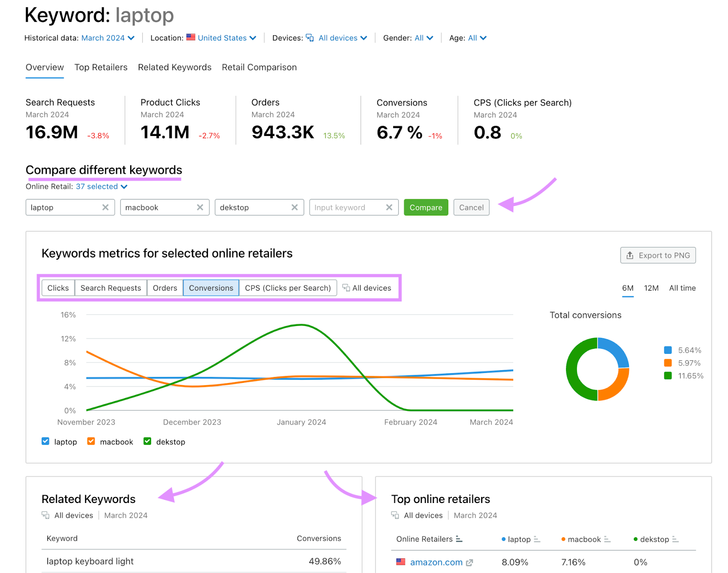The height and width of the screenshot is (573, 728).
Task: Switch to Related Keywords tab
Action: [x=175, y=67]
